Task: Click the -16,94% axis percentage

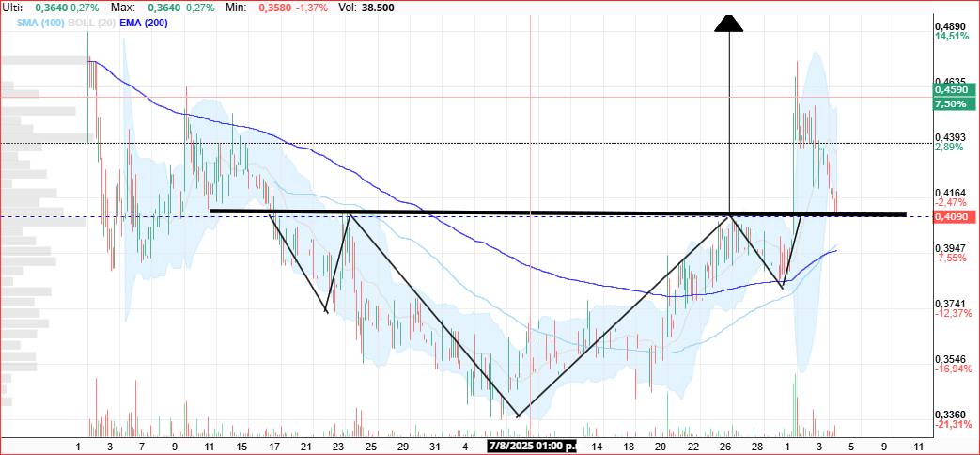Action: 953,369
